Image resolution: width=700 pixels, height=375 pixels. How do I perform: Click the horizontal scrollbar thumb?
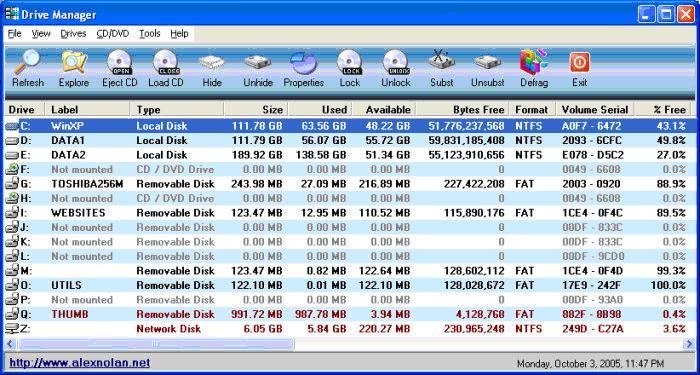pos(156,344)
